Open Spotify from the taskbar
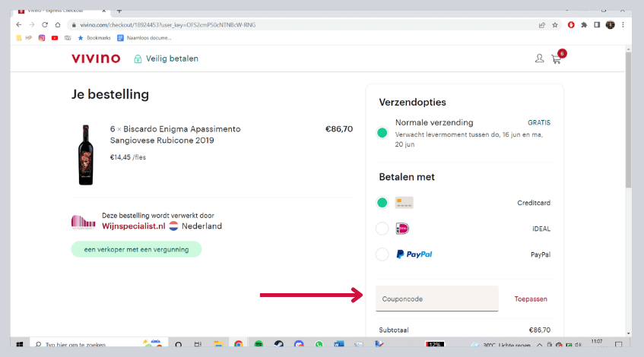This screenshot has height=357, width=644. click(259, 344)
